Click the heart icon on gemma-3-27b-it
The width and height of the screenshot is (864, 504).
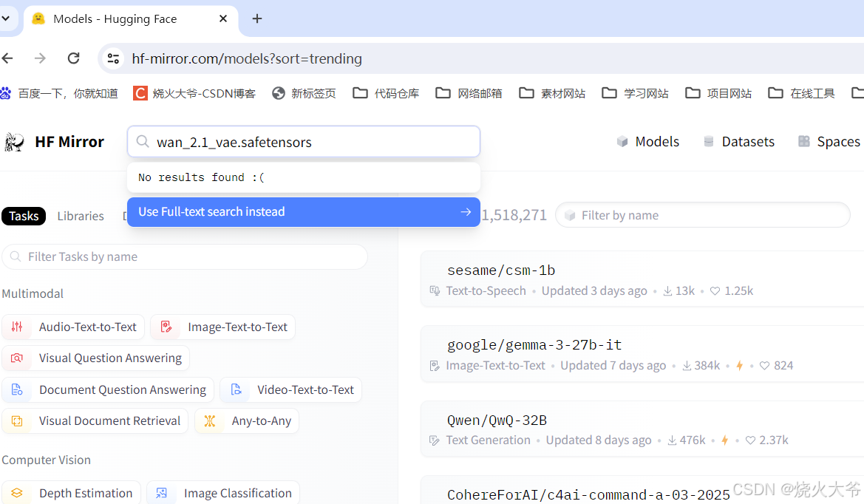tap(764, 366)
